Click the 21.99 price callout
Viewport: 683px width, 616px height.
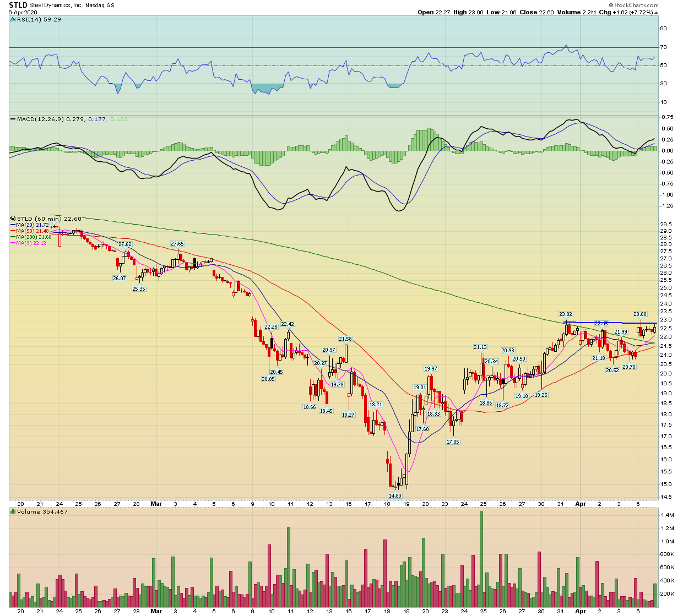(x=621, y=332)
